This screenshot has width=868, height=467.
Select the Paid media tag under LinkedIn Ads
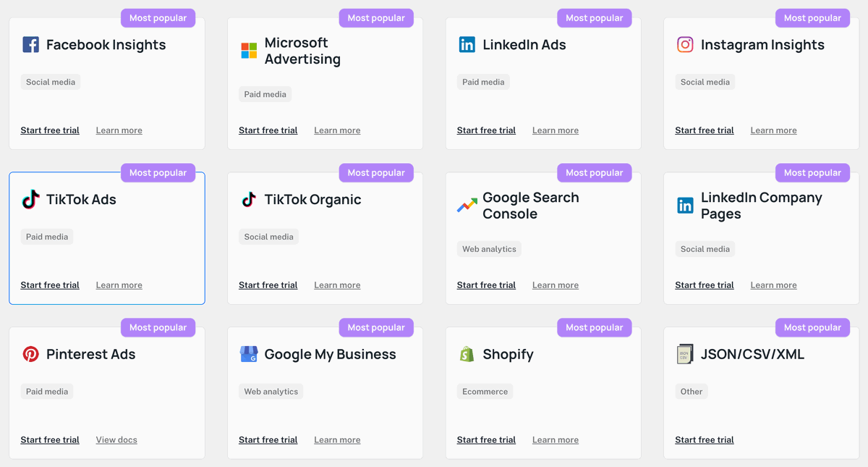[x=483, y=82]
